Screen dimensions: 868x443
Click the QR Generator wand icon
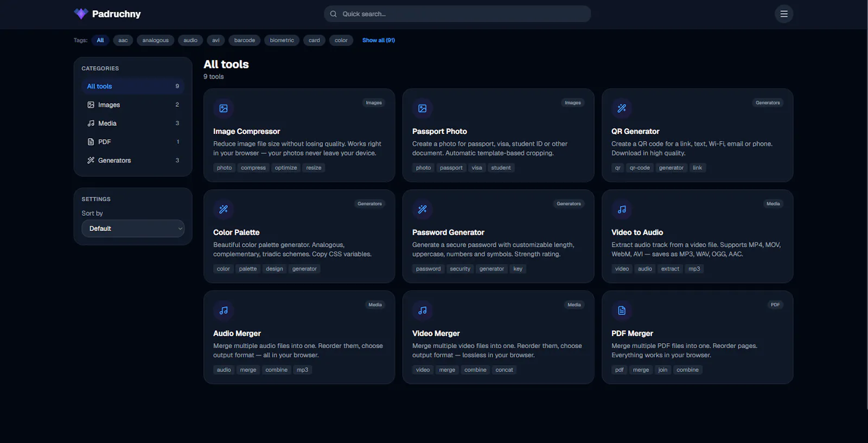tap(622, 108)
